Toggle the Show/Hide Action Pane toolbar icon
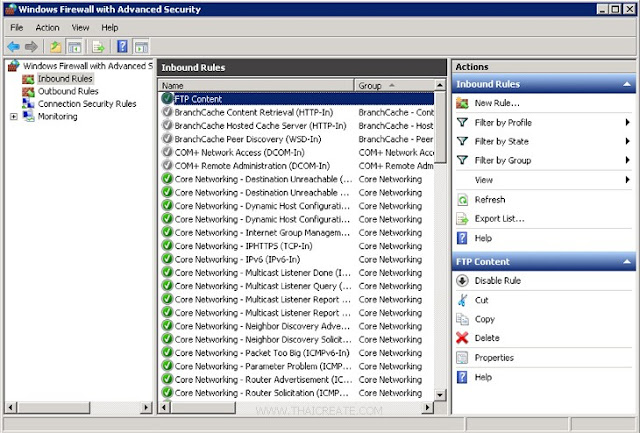The height and width of the screenshot is (433, 640). pyautogui.click(x=141, y=47)
